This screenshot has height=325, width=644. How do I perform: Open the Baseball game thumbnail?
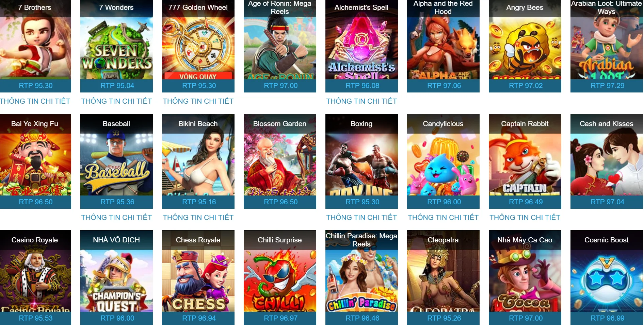click(x=116, y=161)
